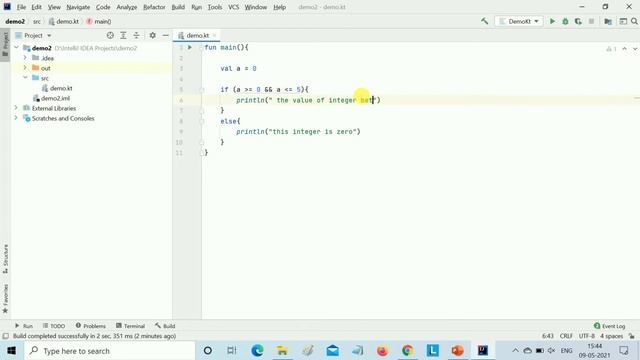Change UTF-8 file encoding
The height and width of the screenshot is (360, 640).
587,336
